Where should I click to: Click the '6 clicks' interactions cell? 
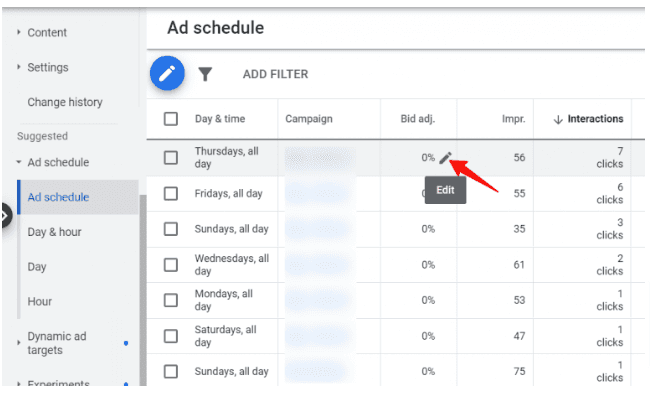click(609, 193)
